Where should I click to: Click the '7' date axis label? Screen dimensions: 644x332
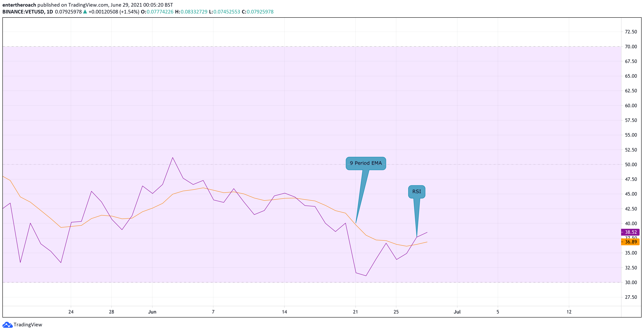[213, 312]
